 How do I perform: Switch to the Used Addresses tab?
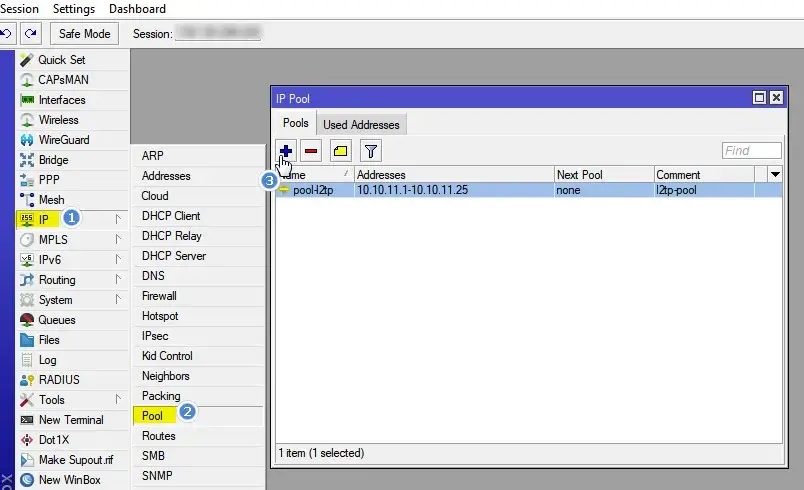(x=361, y=125)
